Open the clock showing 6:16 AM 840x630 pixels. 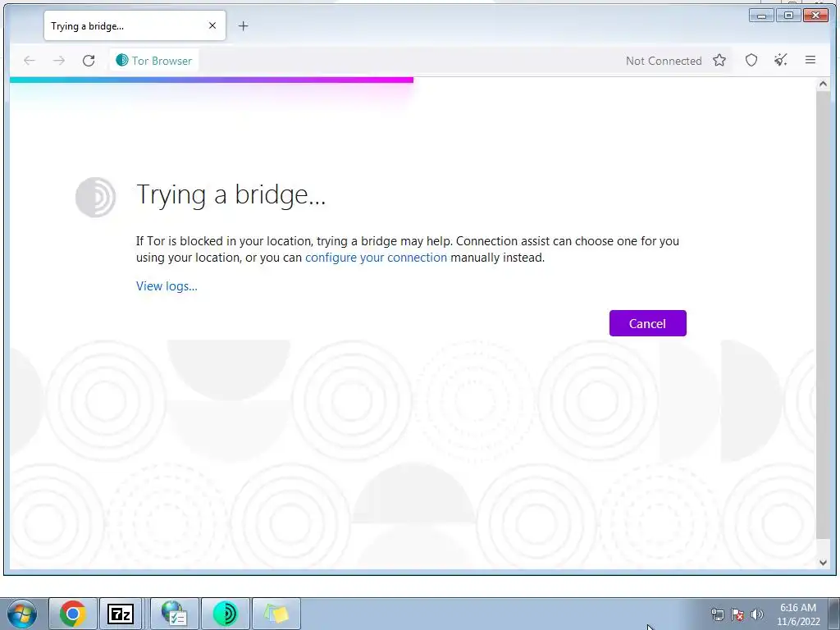tap(798, 614)
